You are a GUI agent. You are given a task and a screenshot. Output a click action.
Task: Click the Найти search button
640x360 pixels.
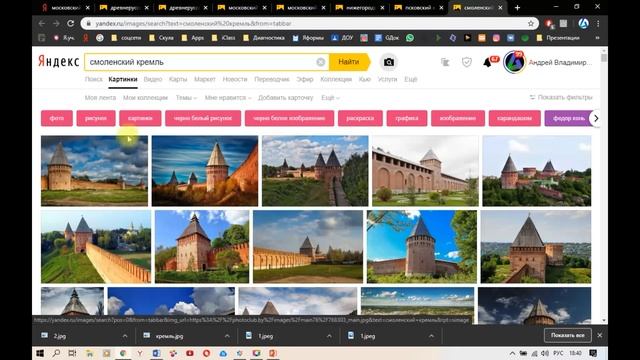[x=349, y=62]
